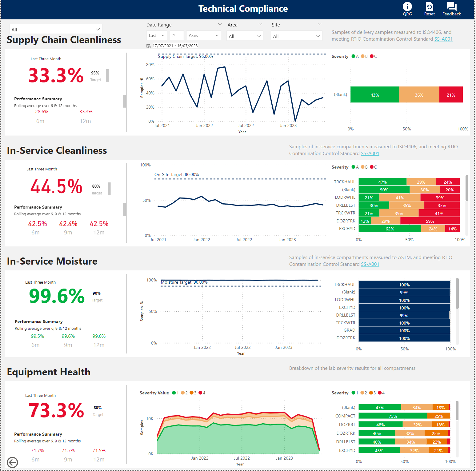Select TRCKHAUL green 47% bar segment

click(382, 182)
